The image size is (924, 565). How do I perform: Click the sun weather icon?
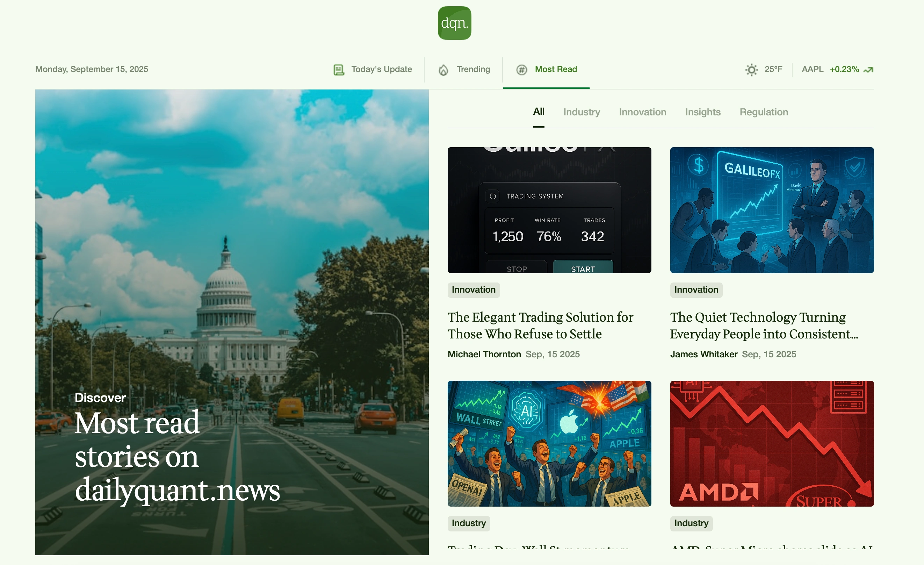[751, 70]
